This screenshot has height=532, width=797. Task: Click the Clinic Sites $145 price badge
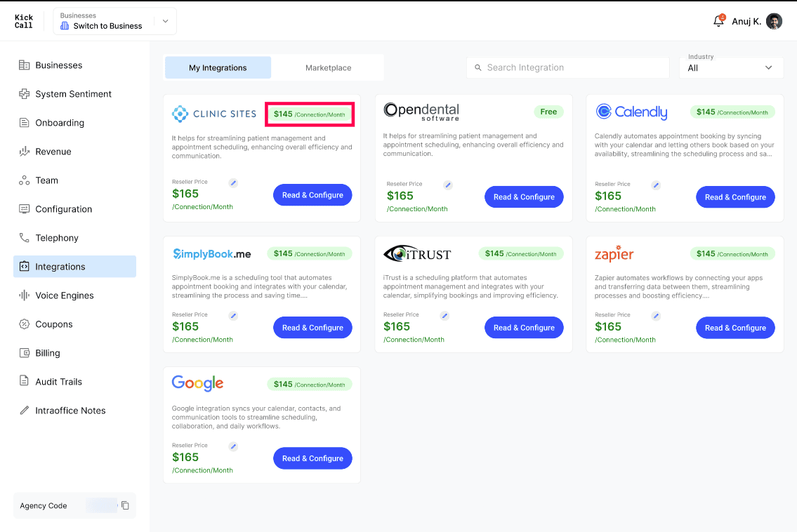[310, 114]
